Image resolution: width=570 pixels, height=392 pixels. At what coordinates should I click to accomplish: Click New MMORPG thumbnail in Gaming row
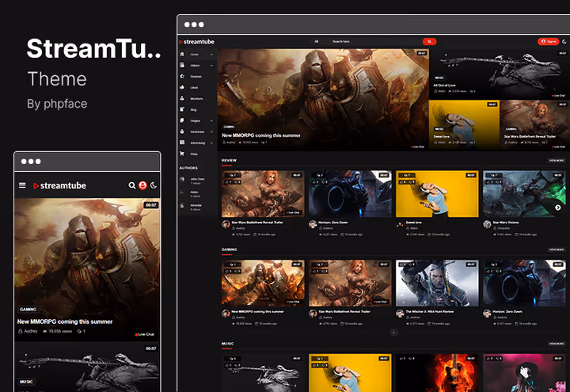tap(263, 283)
